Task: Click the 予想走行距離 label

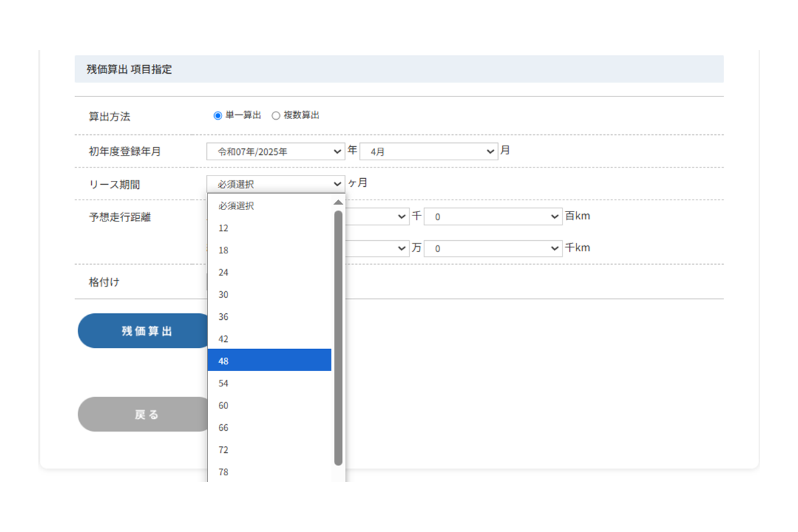Action: point(120,217)
